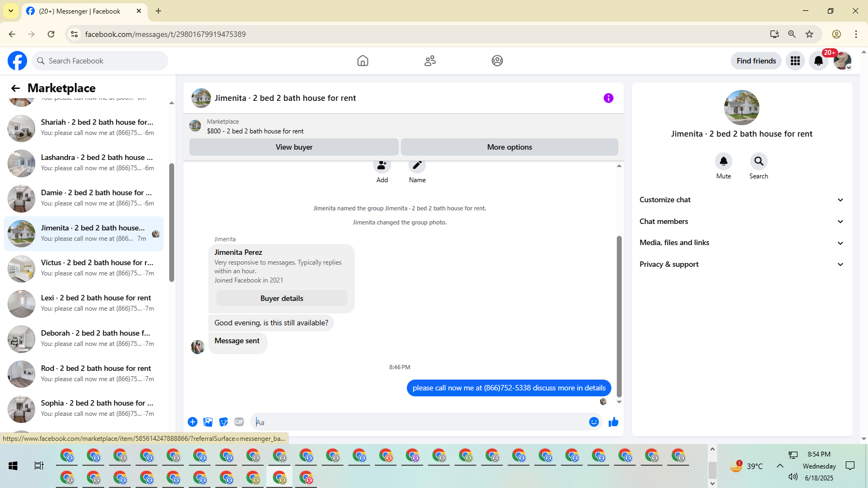
Task: Go back from Marketplace using the arrow
Action: click(16, 88)
